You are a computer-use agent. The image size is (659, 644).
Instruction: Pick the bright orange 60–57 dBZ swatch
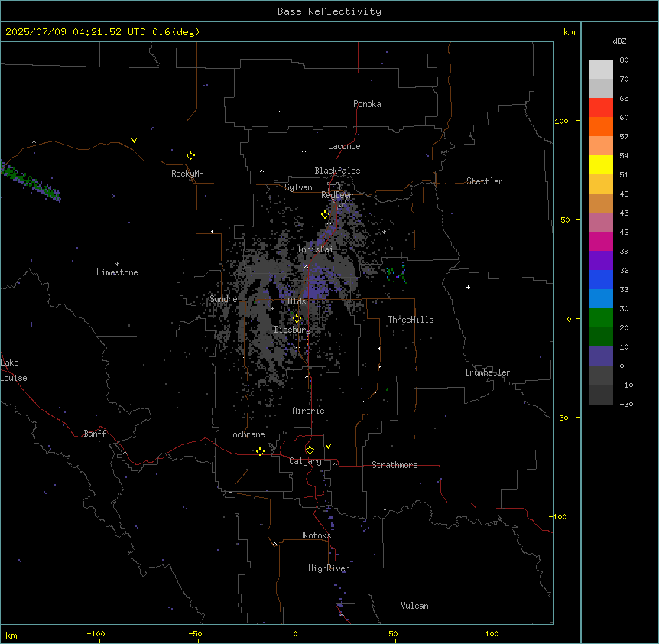tap(601, 126)
